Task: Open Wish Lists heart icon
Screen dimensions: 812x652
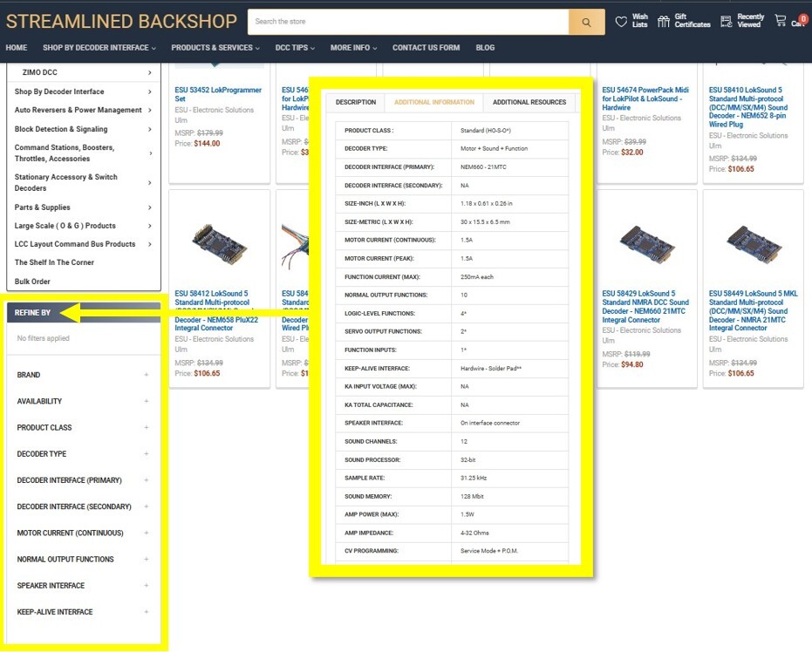Action: point(621,22)
